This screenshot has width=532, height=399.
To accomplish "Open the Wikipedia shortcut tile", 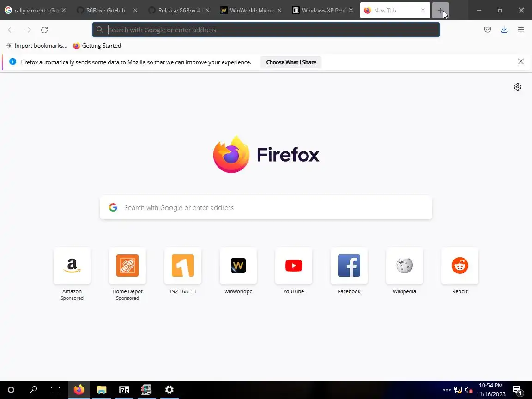I will pos(405,266).
